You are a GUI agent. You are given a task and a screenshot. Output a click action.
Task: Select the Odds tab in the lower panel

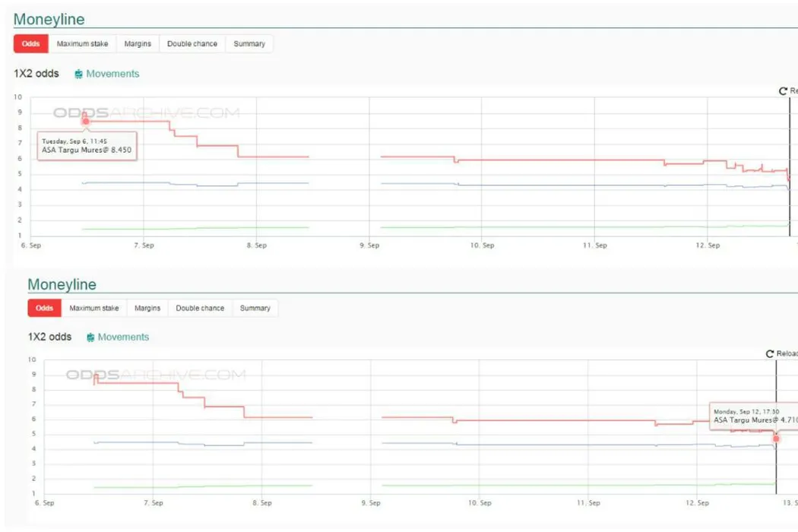[x=45, y=308]
